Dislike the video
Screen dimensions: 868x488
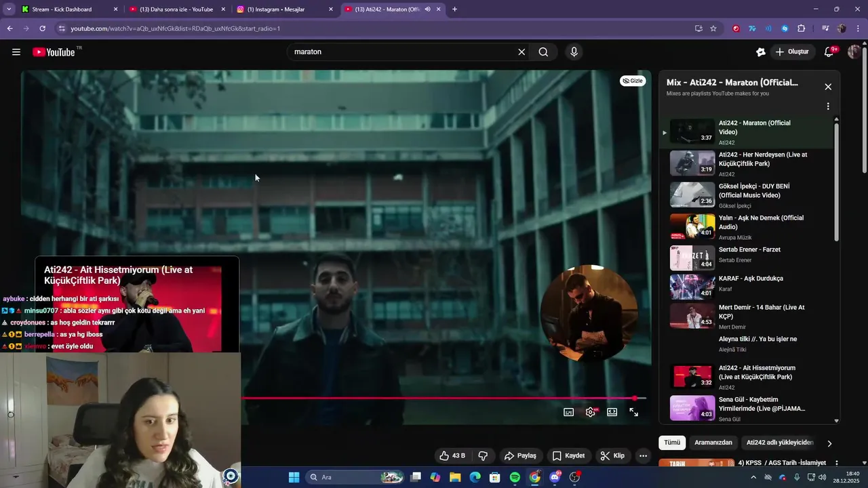(484, 455)
